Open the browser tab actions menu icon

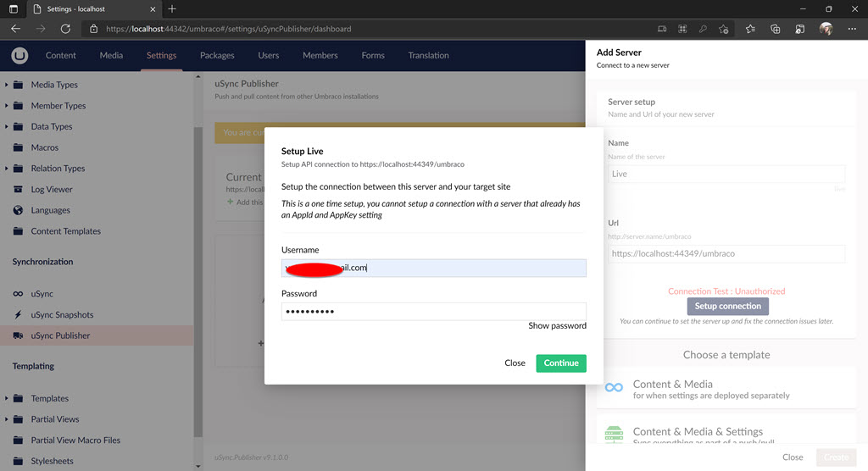pyautogui.click(x=14, y=8)
